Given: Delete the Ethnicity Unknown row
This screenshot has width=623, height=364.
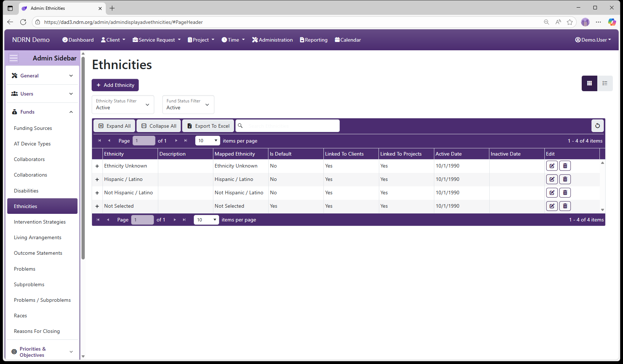Looking at the screenshot, I should coord(565,166).
